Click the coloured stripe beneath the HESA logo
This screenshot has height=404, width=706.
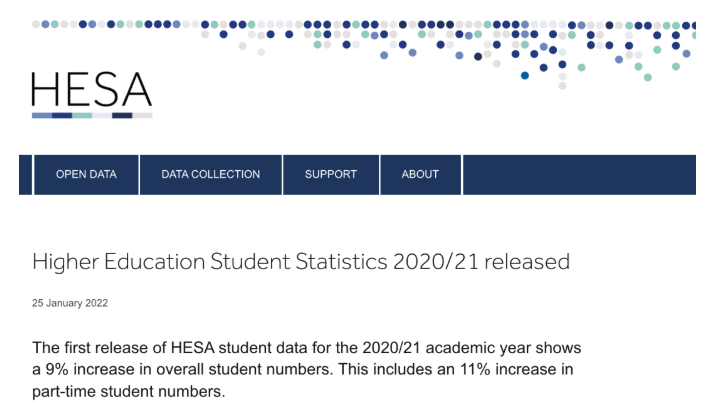[91, 115]
